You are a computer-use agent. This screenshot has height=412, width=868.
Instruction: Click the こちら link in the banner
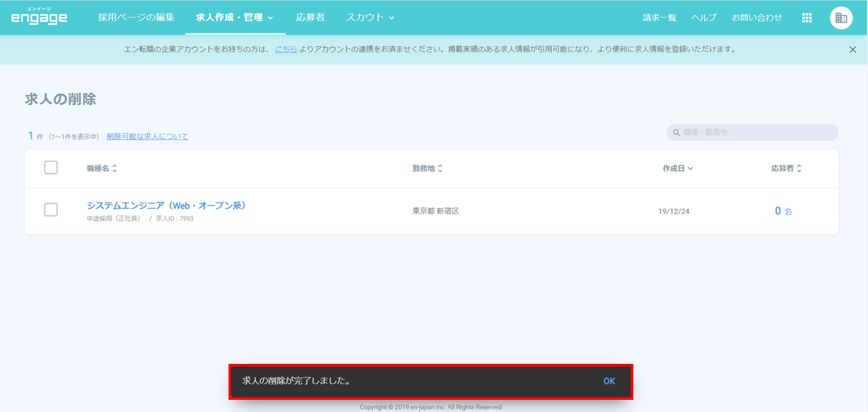tap(285, 49)
